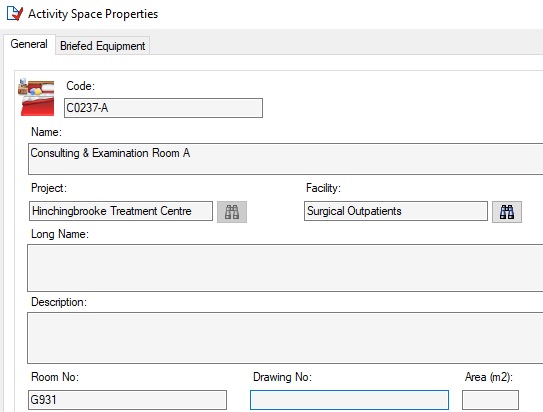Click the Activity Space Properties title icon
Screen dimensions: 543x412
[x=15, y=14]
